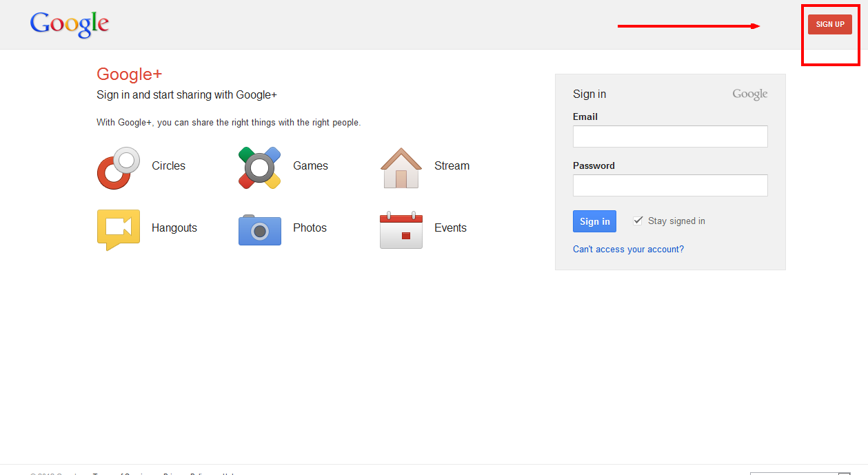Screen dimensions: 868x475
Task: Click the Games controller-pad icon
Action: 259,168
